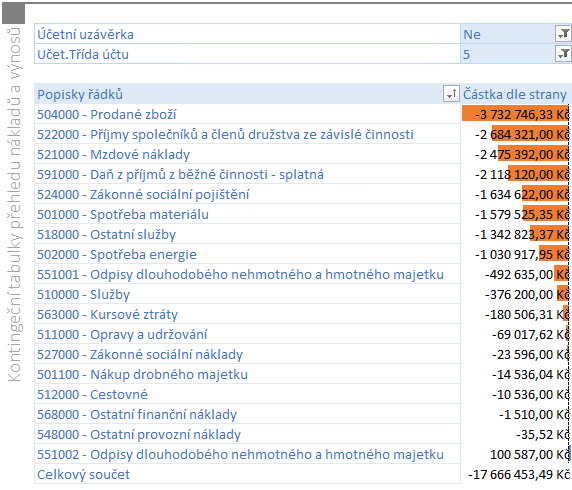Select row 504000 - Prodané zboží
The height and width of the screenshot is (490, 572).
(247, 114)
